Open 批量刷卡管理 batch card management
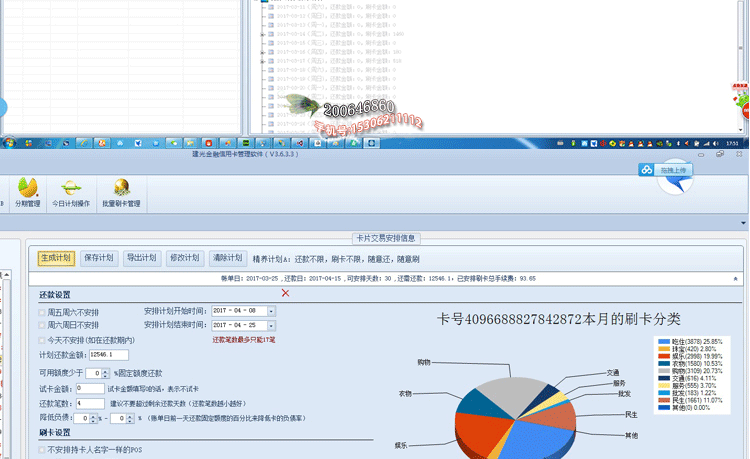This screenshot has width=750, height=459. tap(120, 192)
